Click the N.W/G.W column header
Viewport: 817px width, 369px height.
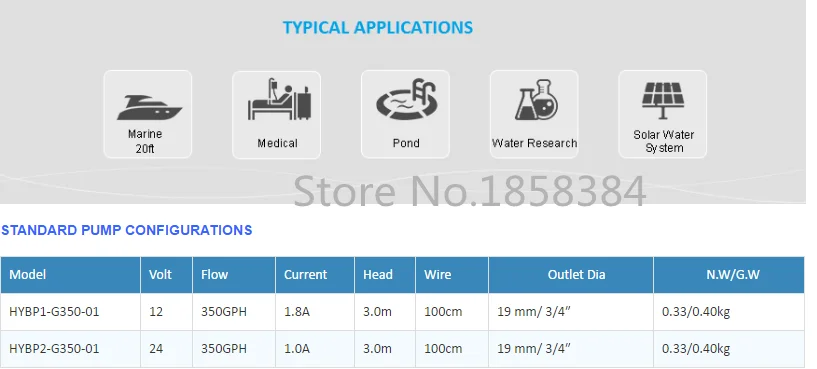(733, 274)
